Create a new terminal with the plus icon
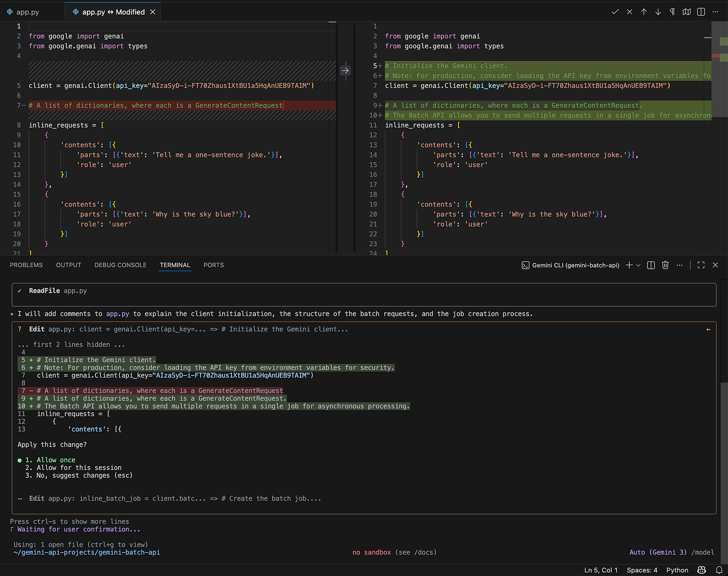Screen dimensions: 728x576 point(629,265)
